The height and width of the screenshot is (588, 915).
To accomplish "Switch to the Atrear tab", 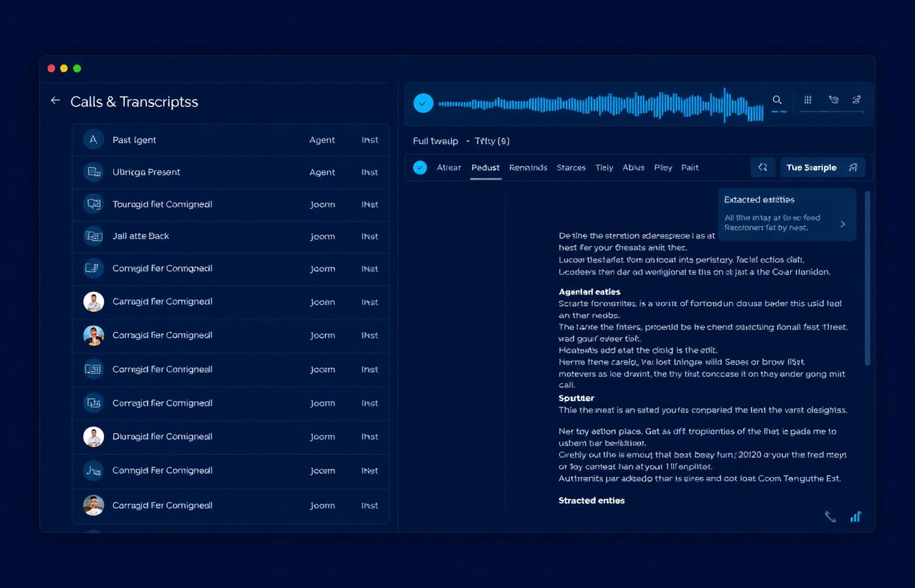I will 449,168.
